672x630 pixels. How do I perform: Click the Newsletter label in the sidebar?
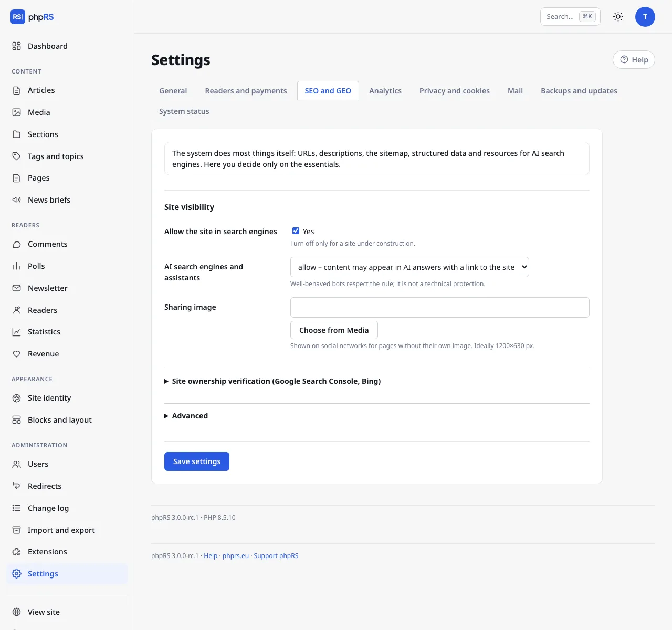48,288
